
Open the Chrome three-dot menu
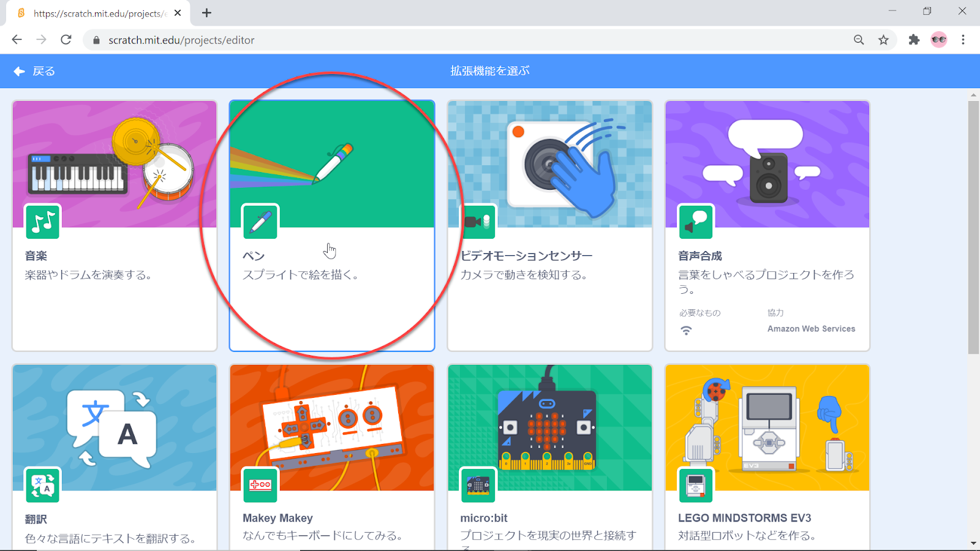(x=963, y=40)
